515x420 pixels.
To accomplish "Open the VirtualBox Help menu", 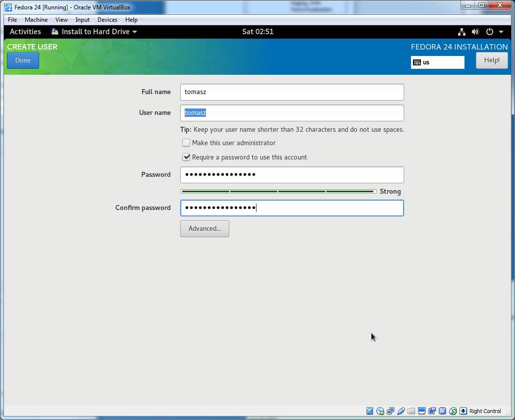I will [x=131, y=20].
